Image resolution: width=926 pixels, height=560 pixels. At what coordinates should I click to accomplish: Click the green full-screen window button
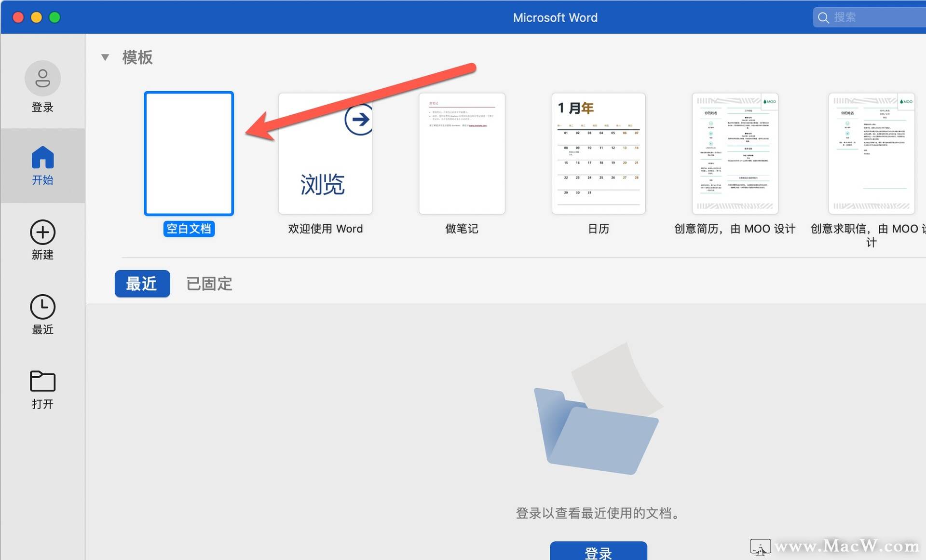[x=55, y=17]
